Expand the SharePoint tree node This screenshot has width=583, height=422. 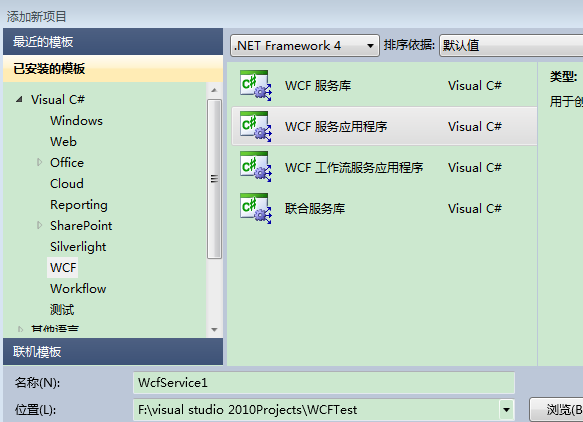[39, 225]
